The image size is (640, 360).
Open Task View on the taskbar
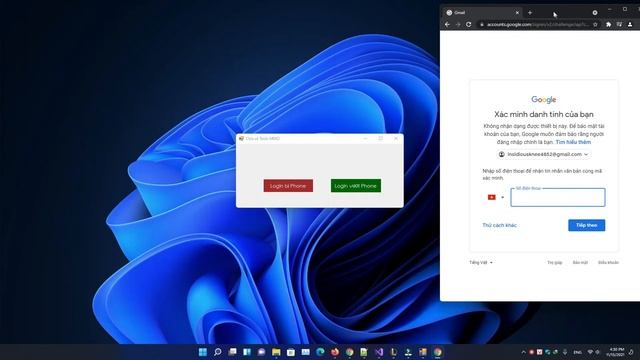[232, 352]
